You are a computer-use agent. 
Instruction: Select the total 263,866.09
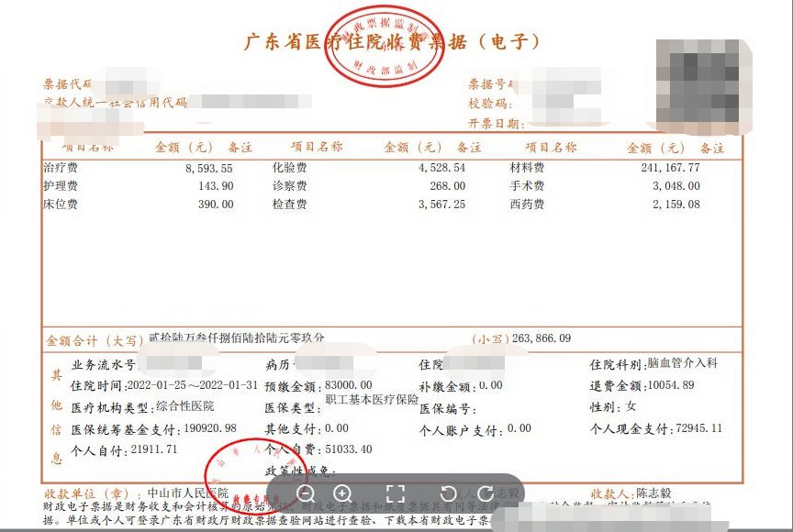[x=542, y=338]
